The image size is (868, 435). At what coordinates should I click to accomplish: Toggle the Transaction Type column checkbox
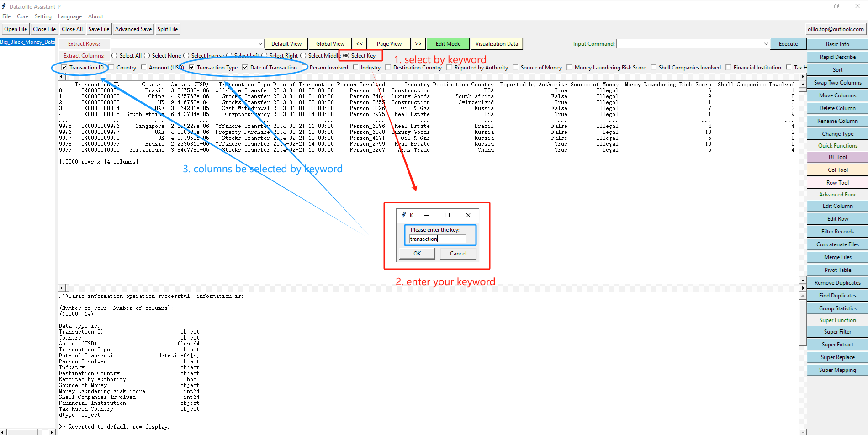click(x=191, y=68)
